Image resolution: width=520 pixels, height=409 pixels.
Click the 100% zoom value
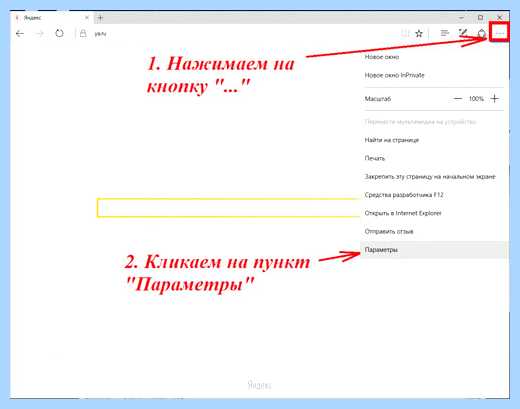476,99
